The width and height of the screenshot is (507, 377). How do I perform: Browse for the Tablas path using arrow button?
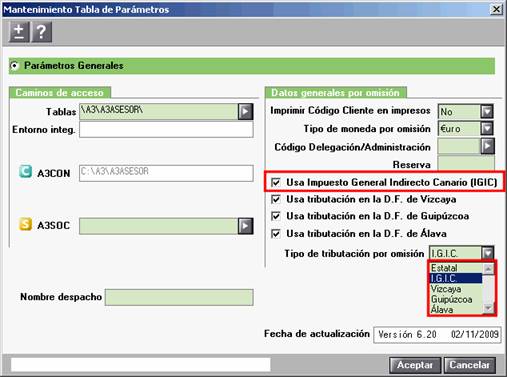(246, 111)
